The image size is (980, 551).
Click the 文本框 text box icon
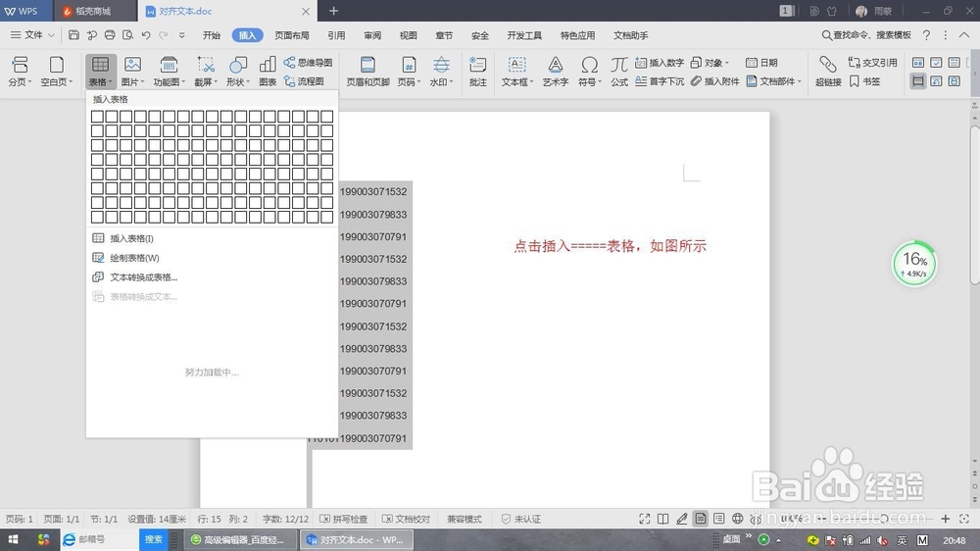tap(516, 65)
